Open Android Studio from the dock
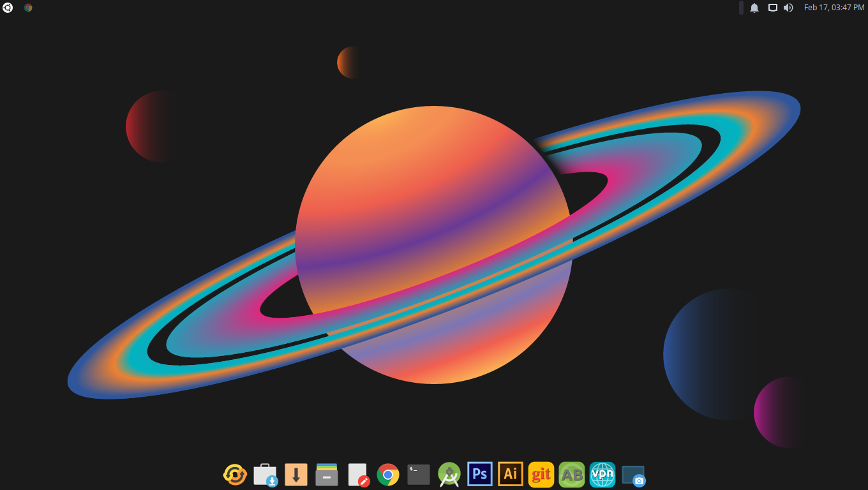This screenshot has width=868, height=490. (x=449, y=475)
